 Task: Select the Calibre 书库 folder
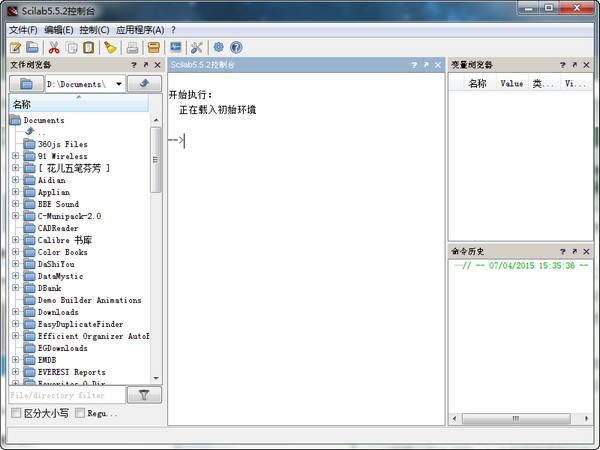point(58,240)
